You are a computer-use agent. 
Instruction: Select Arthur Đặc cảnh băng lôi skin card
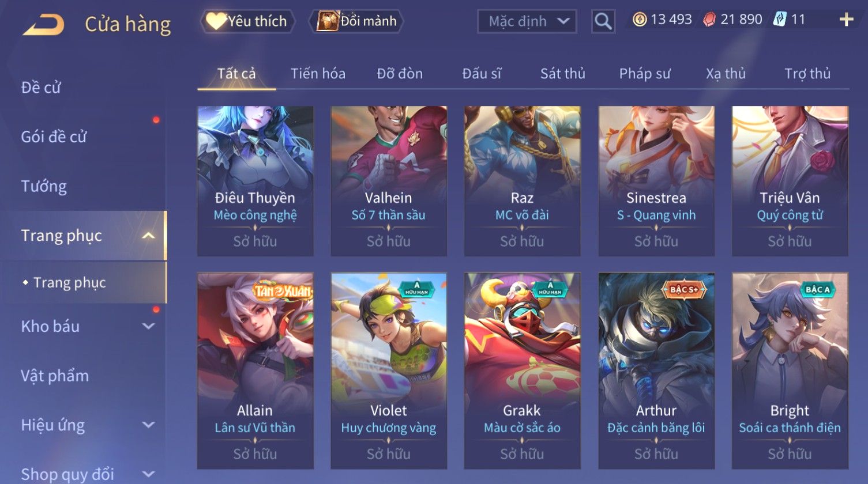pyautogui.click(x=656, y=370)
